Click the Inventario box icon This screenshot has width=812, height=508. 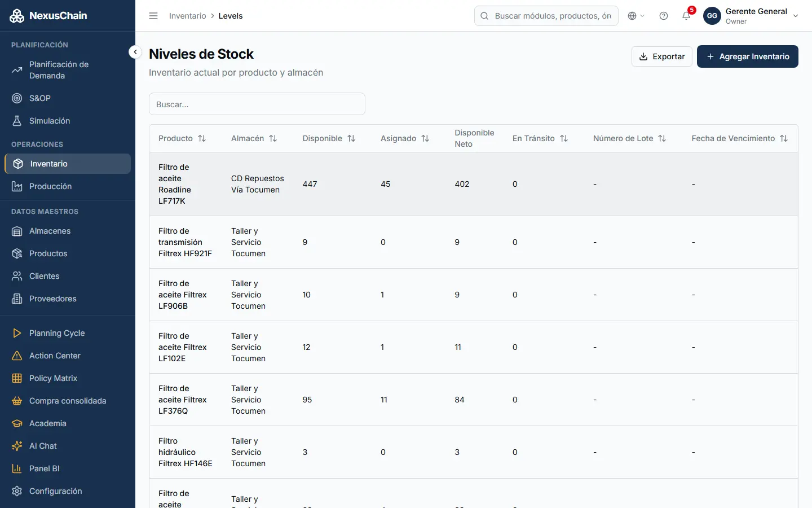pyautogui.click(x=18, y=164)
